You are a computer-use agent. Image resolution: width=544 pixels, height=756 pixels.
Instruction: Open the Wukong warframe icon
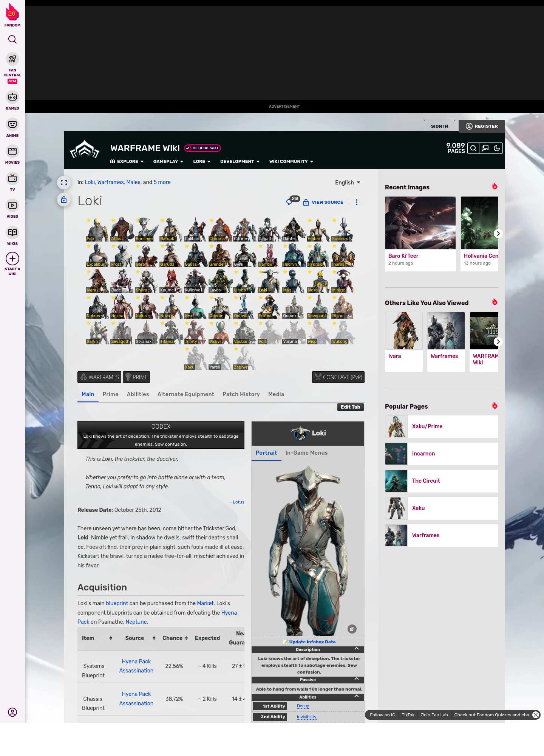[x=343, y=332]
